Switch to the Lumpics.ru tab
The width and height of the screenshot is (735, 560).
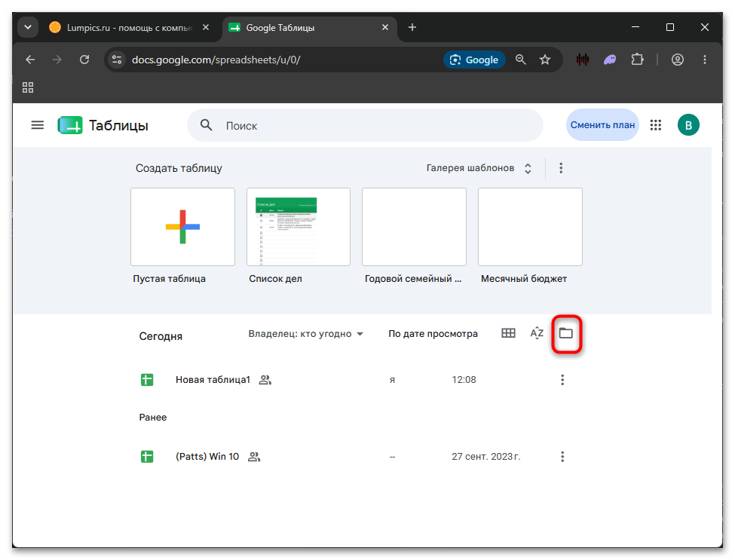pyautogui.click(x=129, y=28)
